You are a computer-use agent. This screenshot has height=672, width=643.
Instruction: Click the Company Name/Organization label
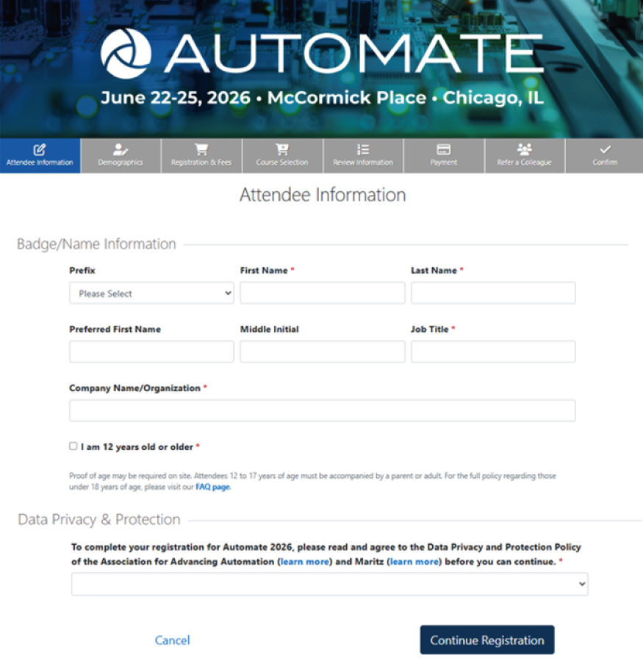[135, 388]
